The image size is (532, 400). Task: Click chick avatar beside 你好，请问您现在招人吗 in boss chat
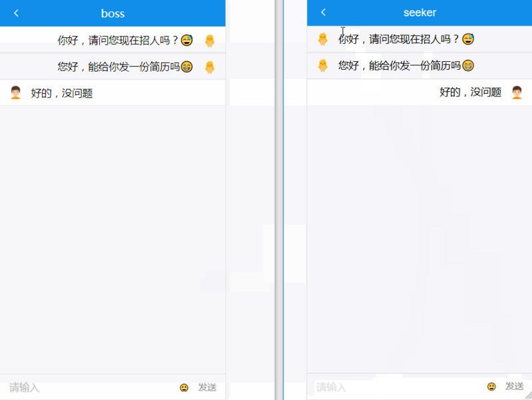(209, 41)
